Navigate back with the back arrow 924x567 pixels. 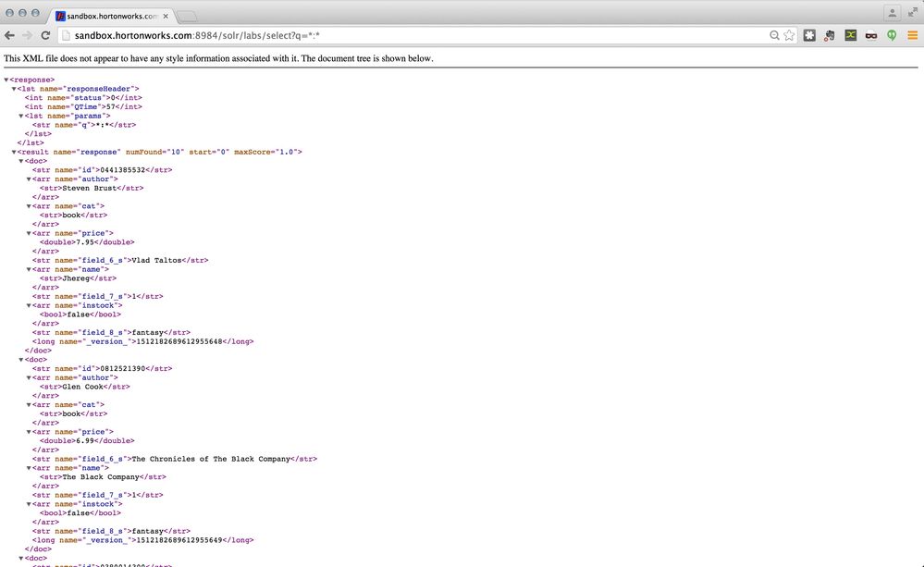click(x=9, y=34)
